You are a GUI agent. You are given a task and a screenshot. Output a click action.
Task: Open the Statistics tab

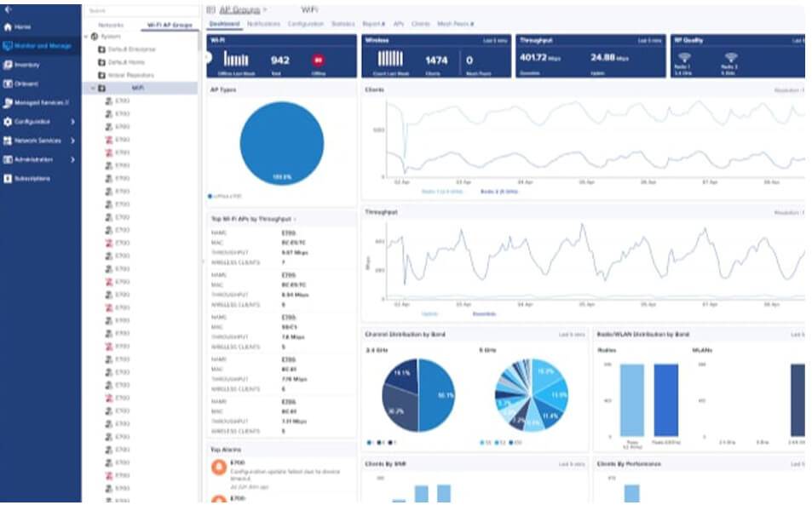pyautogui.click(x=343, y=24)
